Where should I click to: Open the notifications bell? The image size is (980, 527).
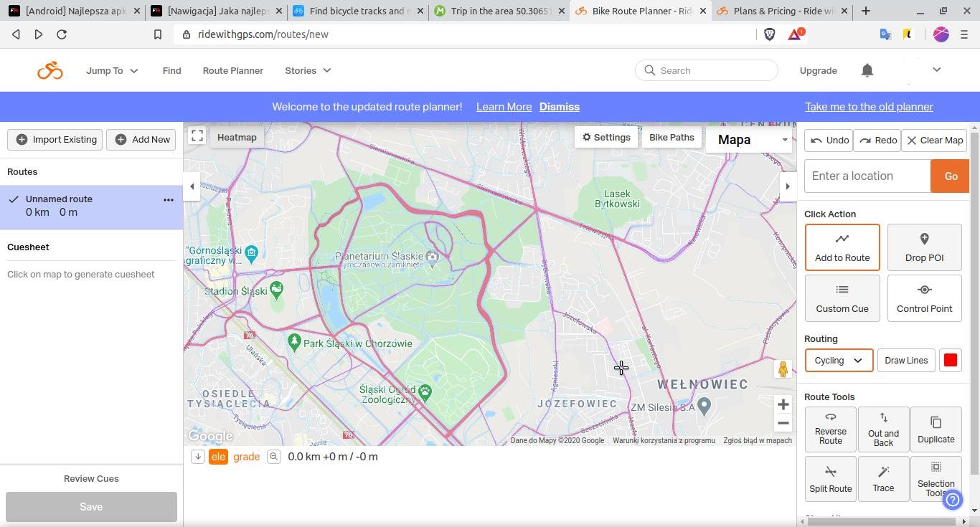click(867, 70)
